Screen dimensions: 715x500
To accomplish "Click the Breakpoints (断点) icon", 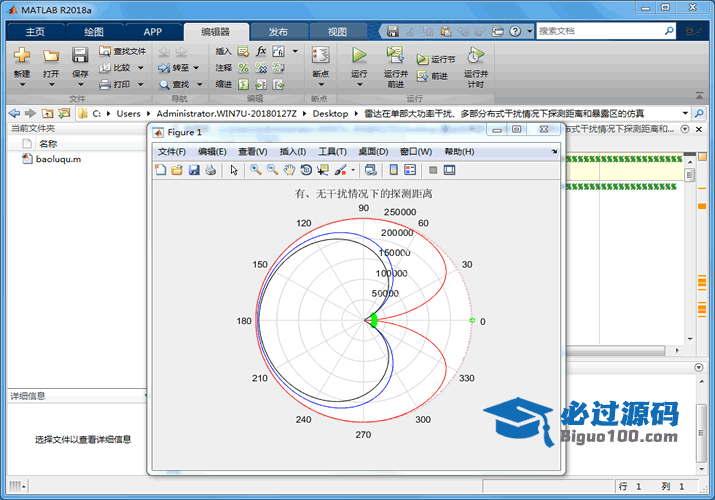I will click(x=321, y=55).
